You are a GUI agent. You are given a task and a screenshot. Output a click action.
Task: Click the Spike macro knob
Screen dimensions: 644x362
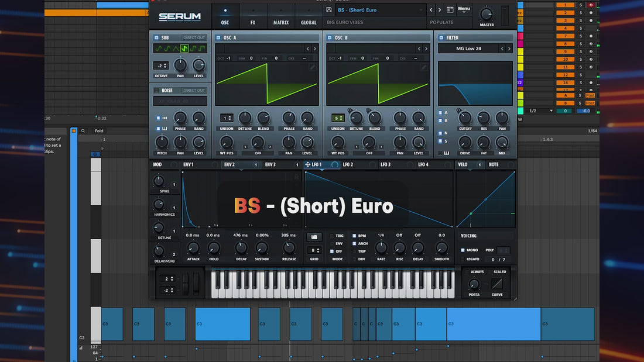point(159,181)
